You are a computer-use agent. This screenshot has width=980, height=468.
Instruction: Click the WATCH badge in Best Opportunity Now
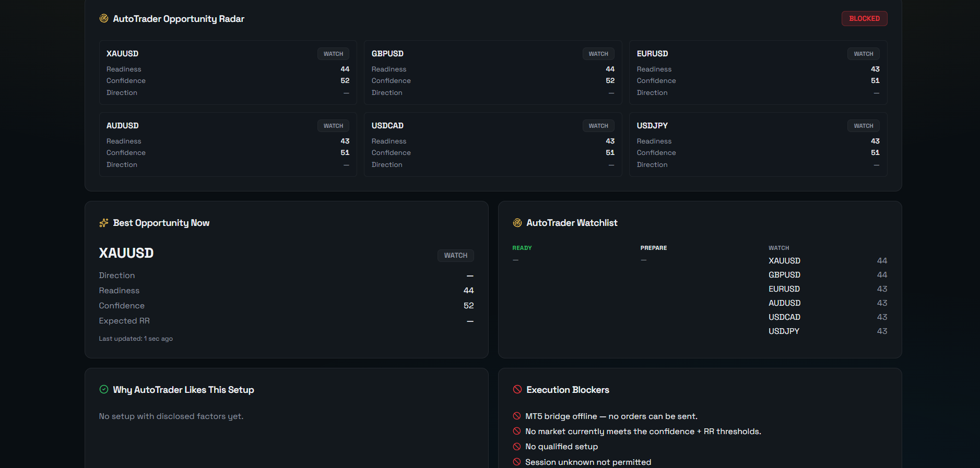click(456, 255)
